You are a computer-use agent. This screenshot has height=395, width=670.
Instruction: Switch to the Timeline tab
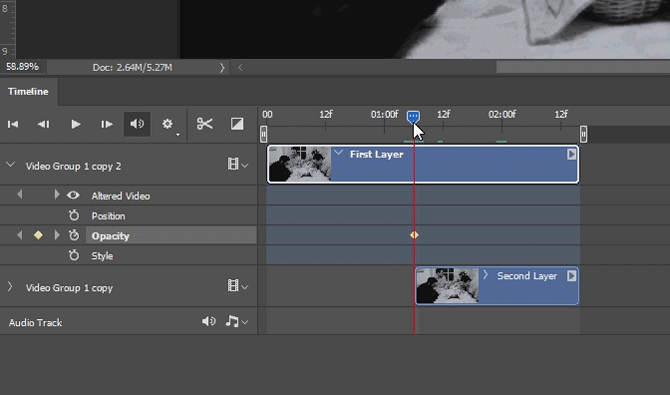pyautogui.click(x=28, y=91)
